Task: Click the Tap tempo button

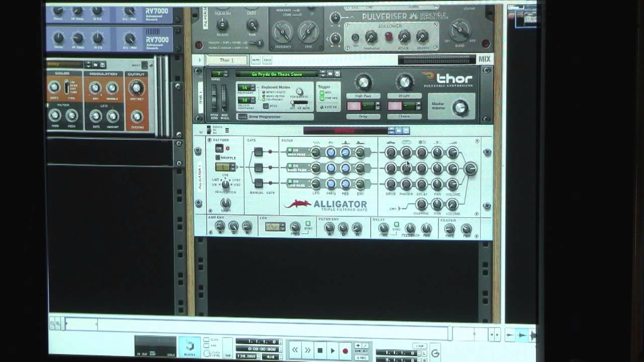Action: click(227, 347)
